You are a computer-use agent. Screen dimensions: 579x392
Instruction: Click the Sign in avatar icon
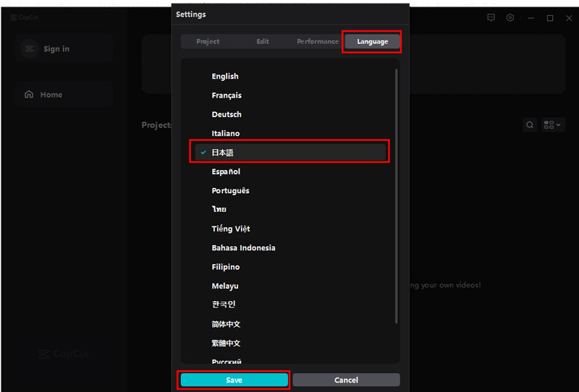[30, 48]
